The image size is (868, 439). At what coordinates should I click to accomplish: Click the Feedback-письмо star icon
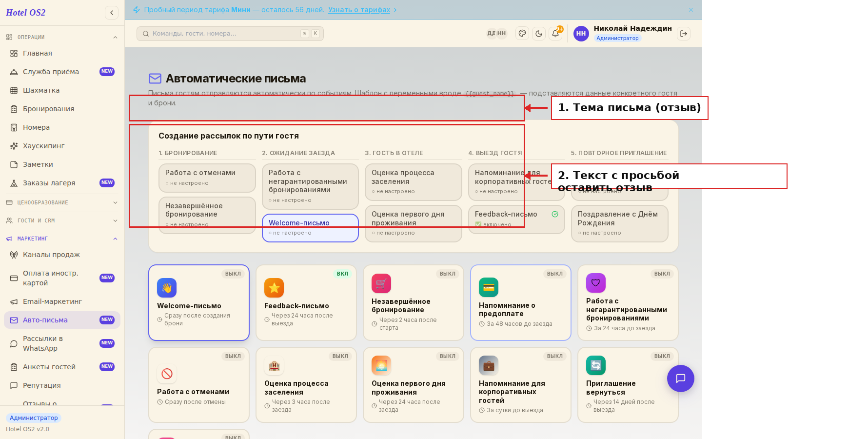pyautogui.click(x=274, y=288)
